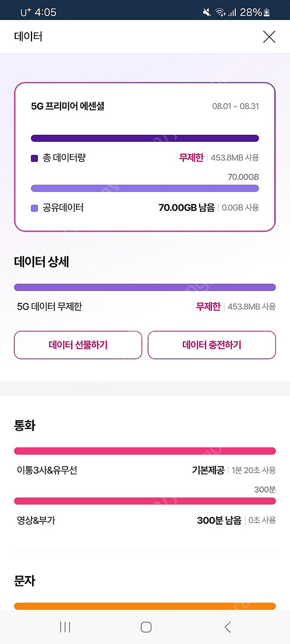Close the 데이터 screen with X icon
Viewport: 290px width, 644px height.
(x=269, y=37)
